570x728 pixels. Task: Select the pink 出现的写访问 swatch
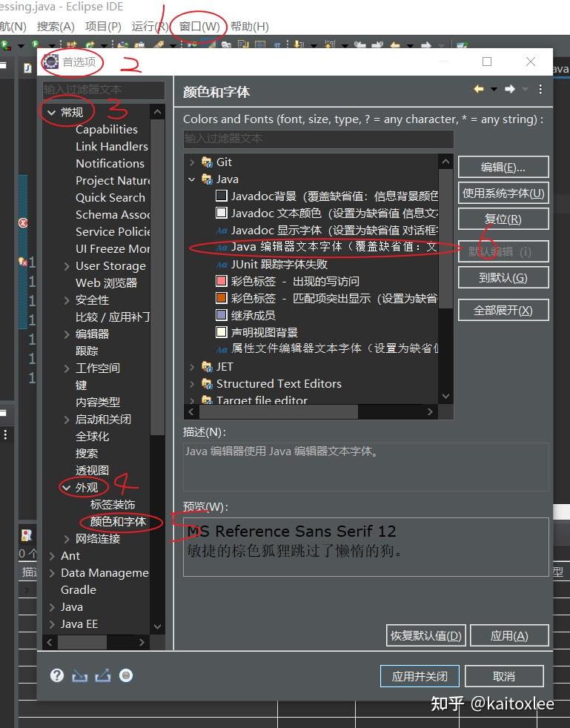(x=222, y=281)
